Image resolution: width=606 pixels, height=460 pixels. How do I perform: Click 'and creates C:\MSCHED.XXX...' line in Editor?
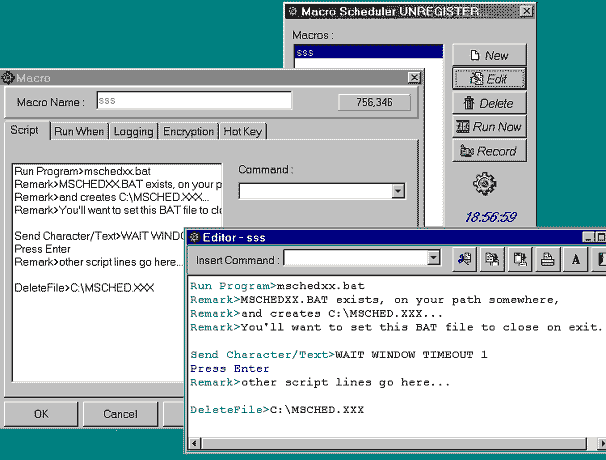pos(316,313)
